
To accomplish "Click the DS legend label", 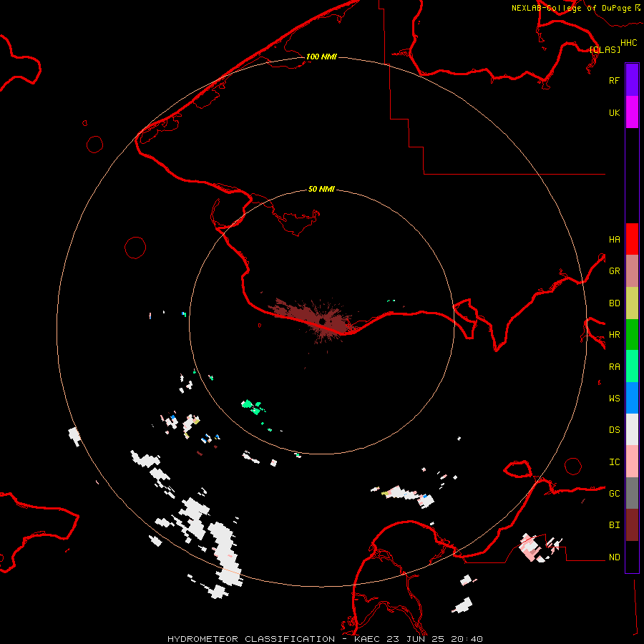I will click(x=614, y=430).
